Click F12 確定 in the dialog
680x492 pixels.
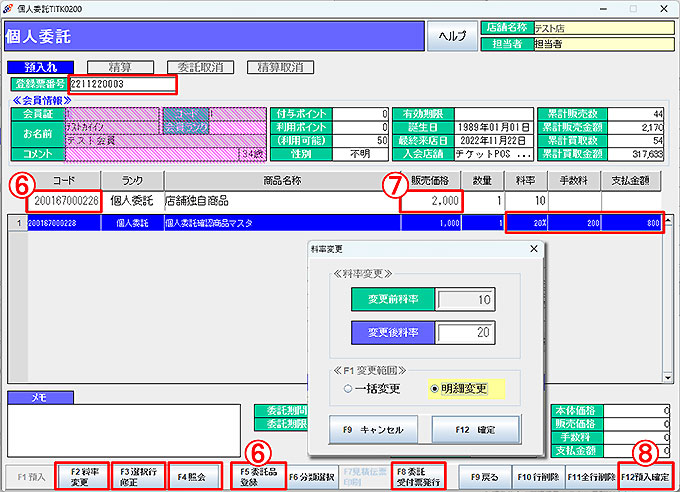475,430
